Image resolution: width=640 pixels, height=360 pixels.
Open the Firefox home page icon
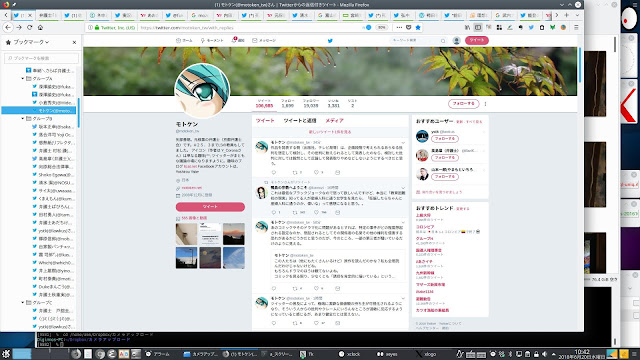(40, 27)
